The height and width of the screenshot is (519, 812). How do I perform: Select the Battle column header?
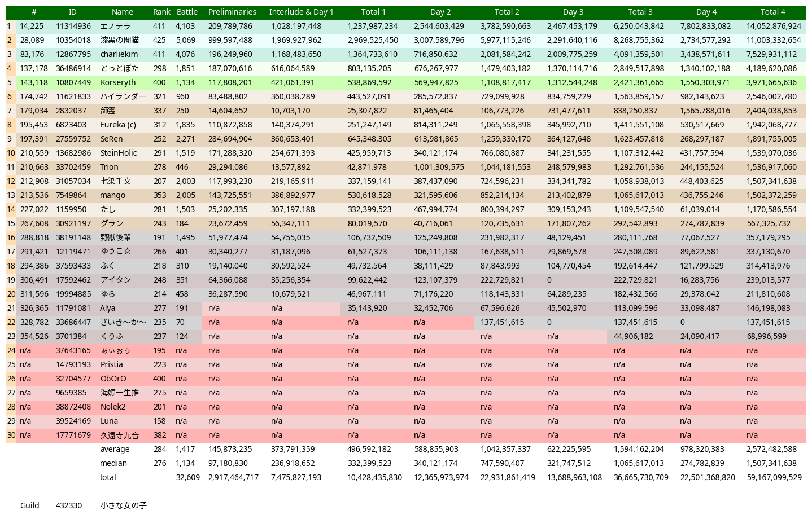pos(187,12)
